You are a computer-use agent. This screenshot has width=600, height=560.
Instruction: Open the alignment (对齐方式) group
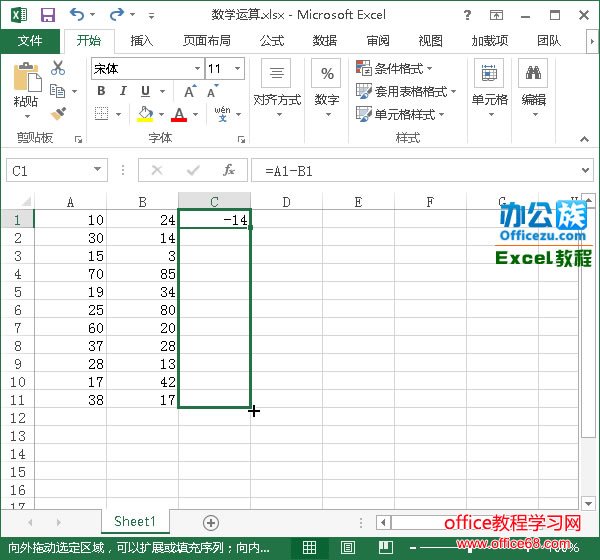coord(277,88)
